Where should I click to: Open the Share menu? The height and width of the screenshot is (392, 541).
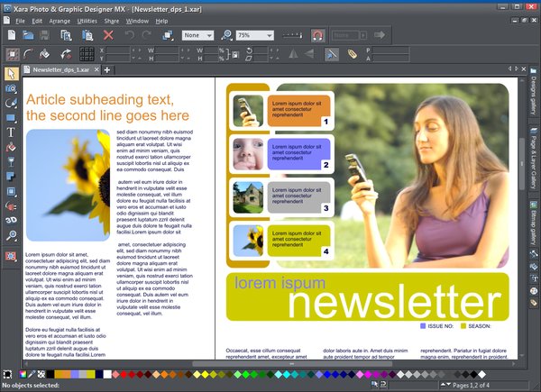pos(112,21)
